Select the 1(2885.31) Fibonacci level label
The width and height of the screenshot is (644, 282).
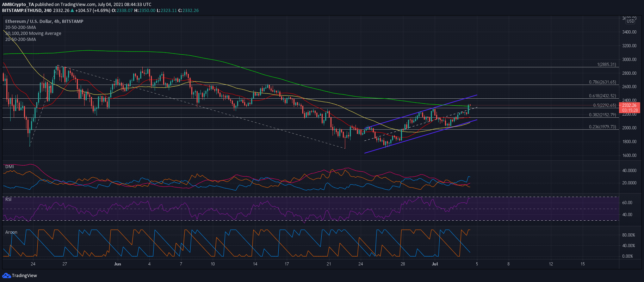pyautogui.click(x=606, y=65)
